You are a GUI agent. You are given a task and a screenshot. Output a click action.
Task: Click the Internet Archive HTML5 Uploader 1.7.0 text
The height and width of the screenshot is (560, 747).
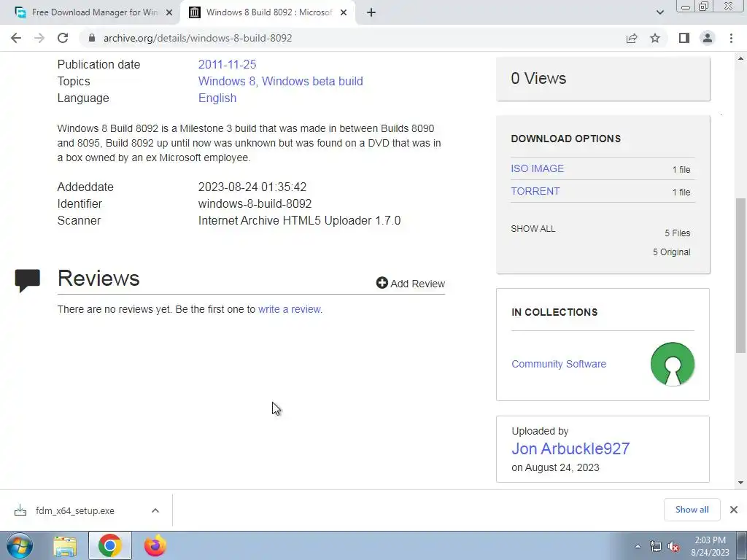(x=299, y=220)
